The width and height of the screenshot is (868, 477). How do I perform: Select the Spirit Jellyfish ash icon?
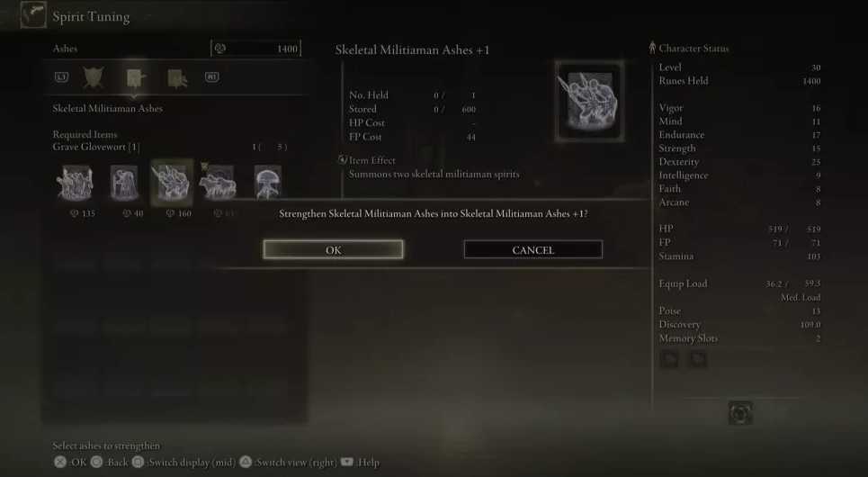coord(268,183)
